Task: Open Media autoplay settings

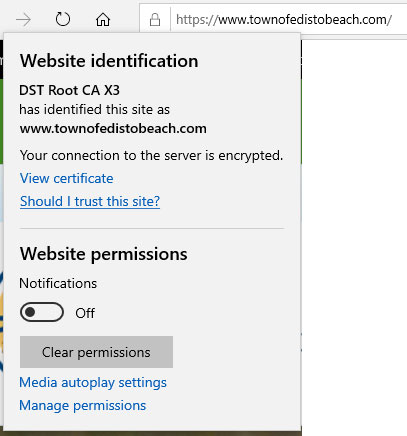Action: pyautogui.click(x=93, y=383)
